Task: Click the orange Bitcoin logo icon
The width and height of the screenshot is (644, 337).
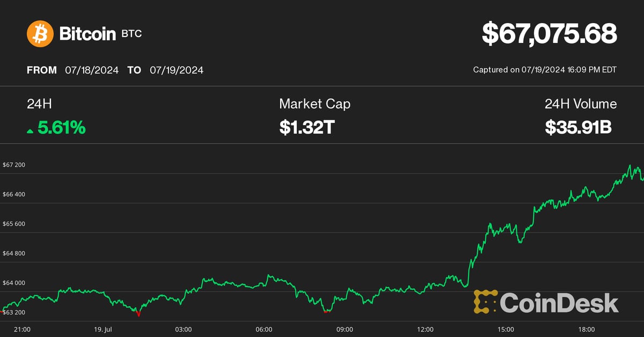Action: (x=40, y=34)
